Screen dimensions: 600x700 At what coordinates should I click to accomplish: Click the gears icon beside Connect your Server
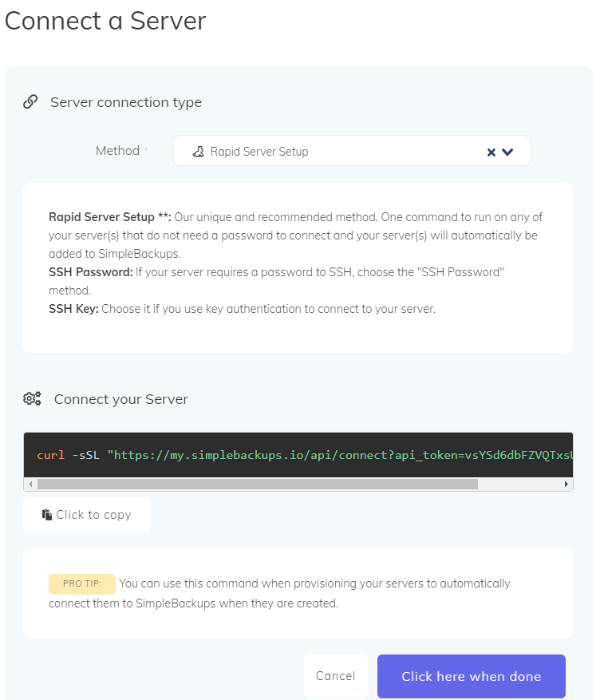tap(32, 398)
